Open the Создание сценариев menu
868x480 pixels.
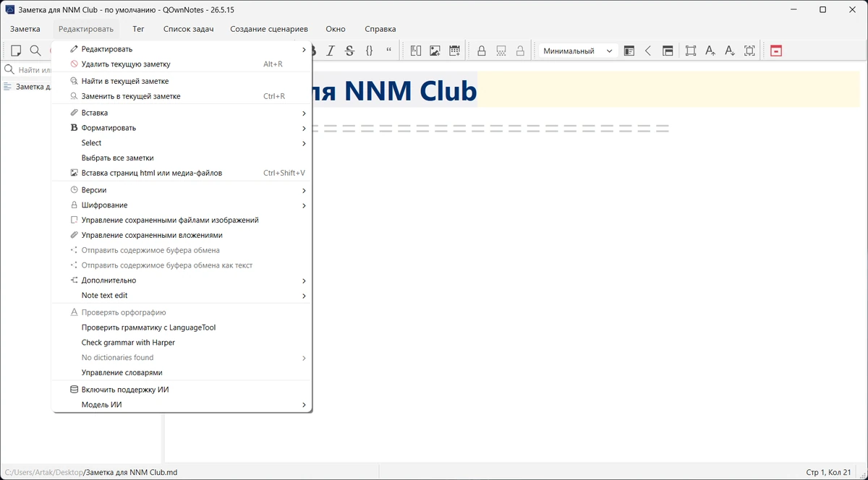click(x=269, y=30)
